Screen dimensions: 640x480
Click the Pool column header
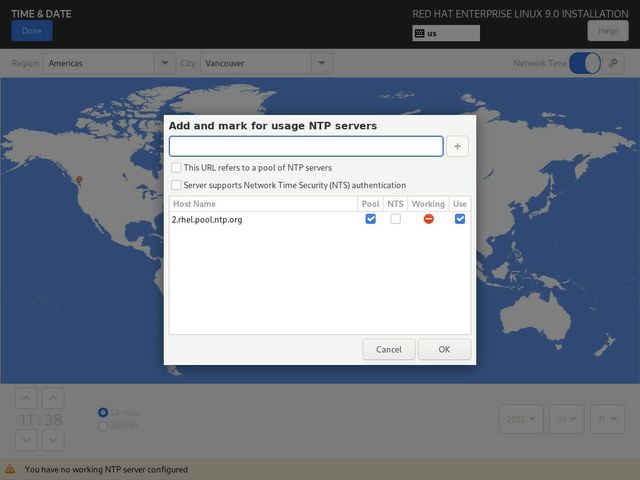tap(370, 204)
